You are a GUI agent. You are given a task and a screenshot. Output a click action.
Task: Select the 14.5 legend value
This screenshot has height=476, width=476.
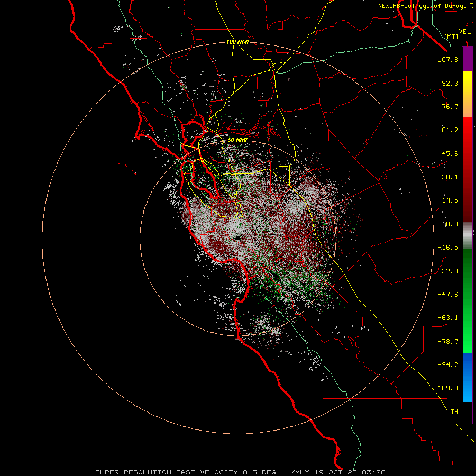tap(450, 200)
